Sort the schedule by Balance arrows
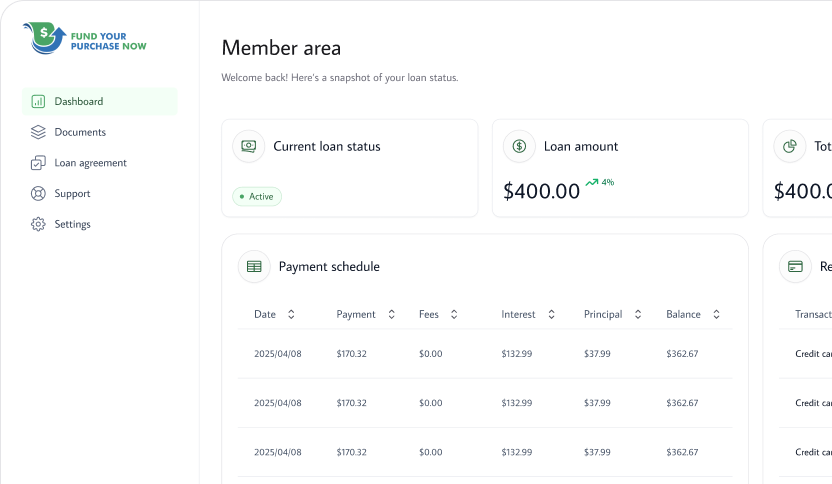This screenshot has width=832, height=484. 716,314
